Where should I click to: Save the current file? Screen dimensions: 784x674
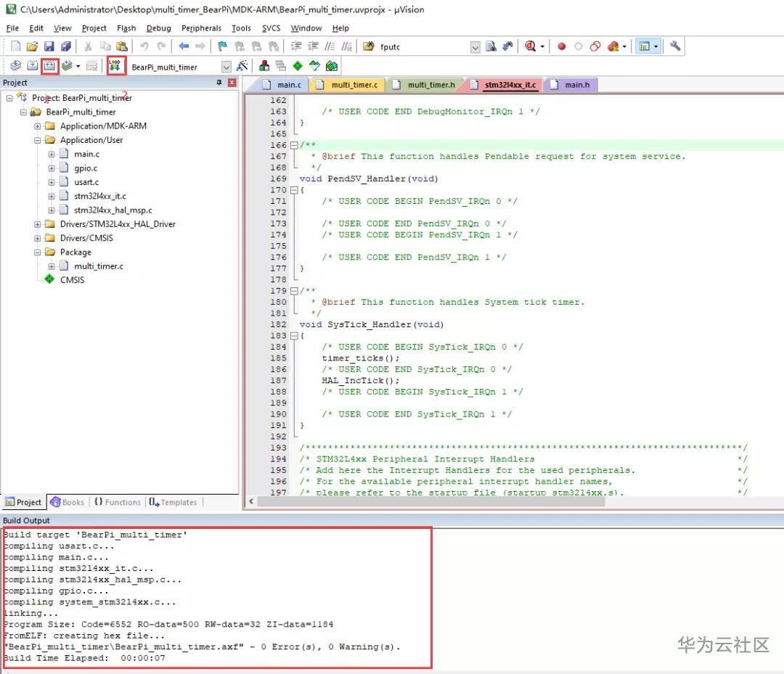tap(49, 46)
